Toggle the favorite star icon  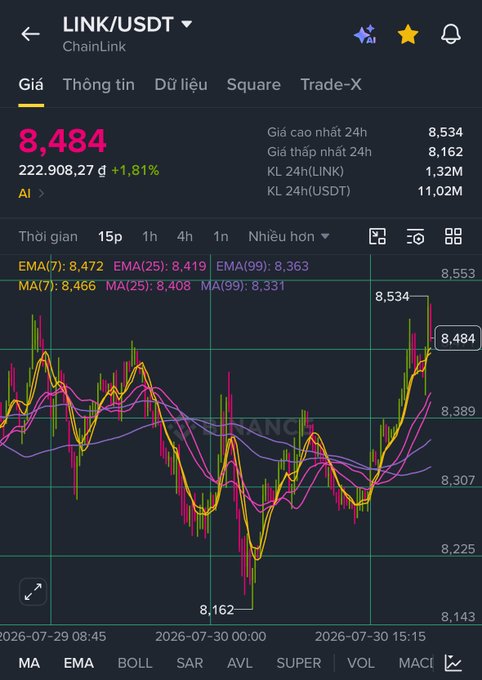408,34
